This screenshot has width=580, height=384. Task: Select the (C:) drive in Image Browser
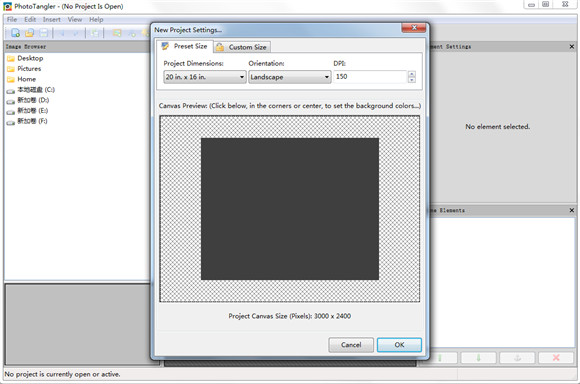click(x=31, y=90)
